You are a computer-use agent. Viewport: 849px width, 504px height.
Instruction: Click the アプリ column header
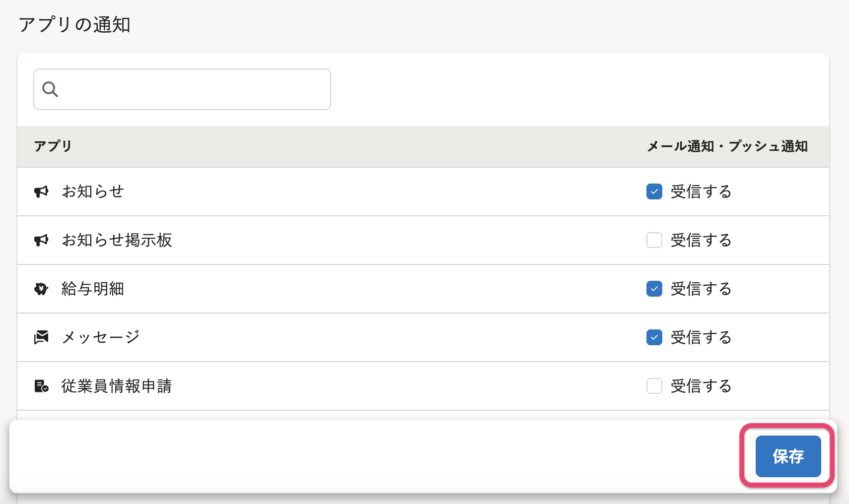coord(53,146)
